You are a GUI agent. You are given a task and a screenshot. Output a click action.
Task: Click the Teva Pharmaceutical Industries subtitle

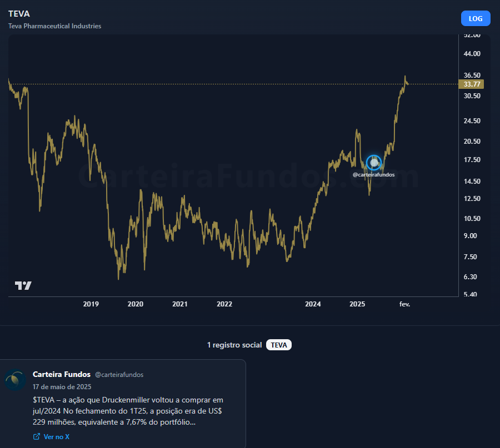(54, 26)
